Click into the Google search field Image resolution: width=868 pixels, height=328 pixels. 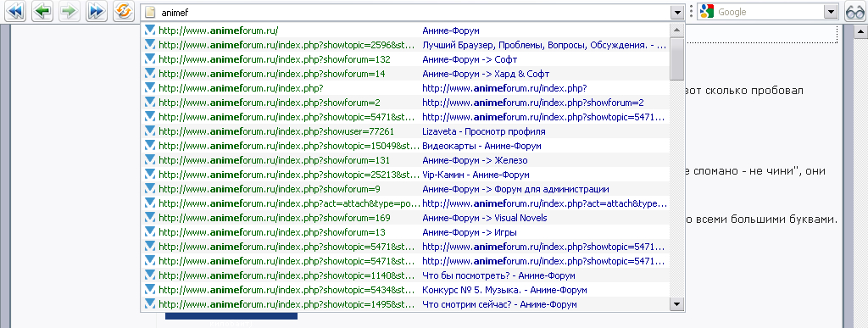coord(768,12)
